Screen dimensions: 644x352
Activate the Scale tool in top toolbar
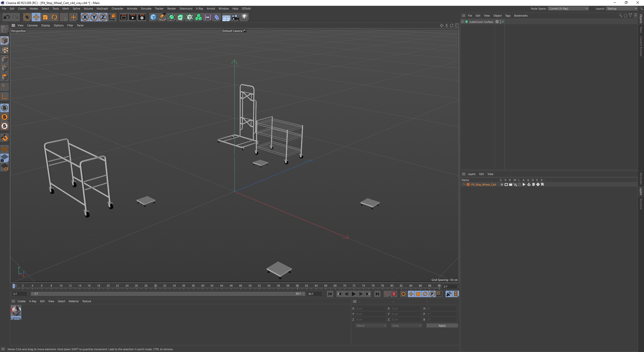pyautogui.click(x=45, y=17)
